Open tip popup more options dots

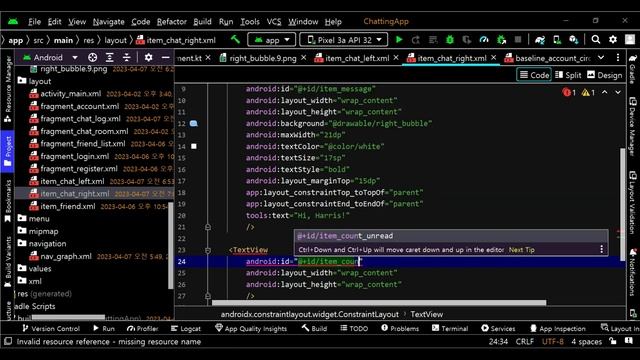(x=602, y=249)
